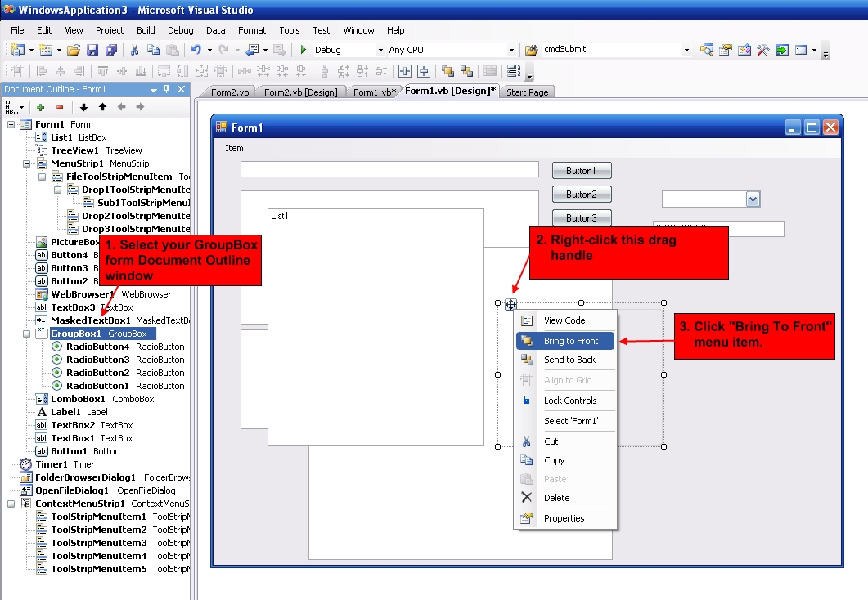
Task: Choose View Code in context menu
Action: (565, 320)
